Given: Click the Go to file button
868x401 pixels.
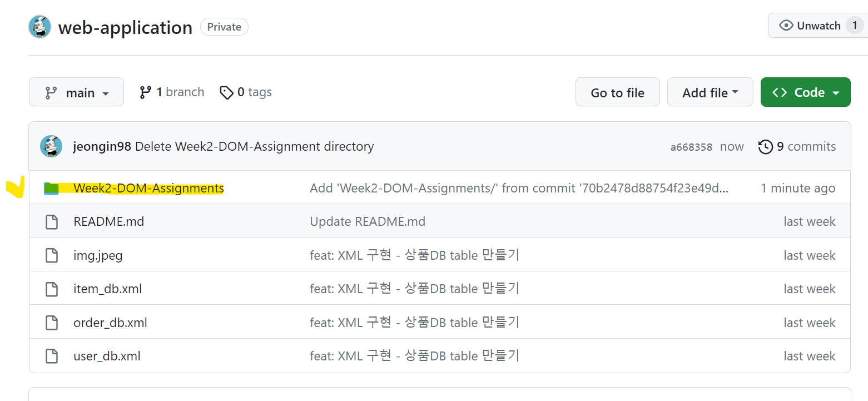Looking at the screenshot, I should click(x=617, y=92).
